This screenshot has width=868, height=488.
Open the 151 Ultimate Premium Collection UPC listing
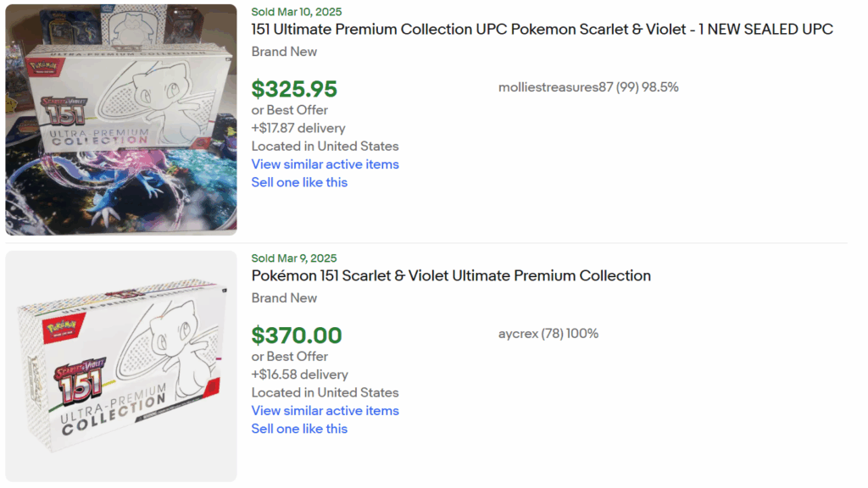pyautogui.click(x=542, y=29)
